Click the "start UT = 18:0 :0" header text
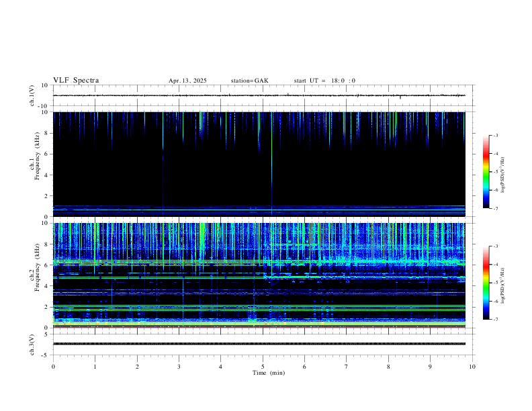 tap(324, 81)
